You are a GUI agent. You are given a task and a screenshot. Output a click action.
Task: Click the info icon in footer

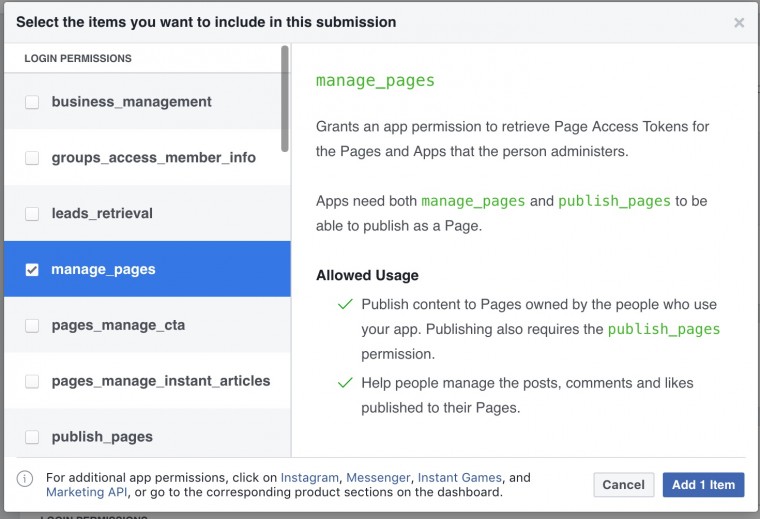(x=25, y=479)
